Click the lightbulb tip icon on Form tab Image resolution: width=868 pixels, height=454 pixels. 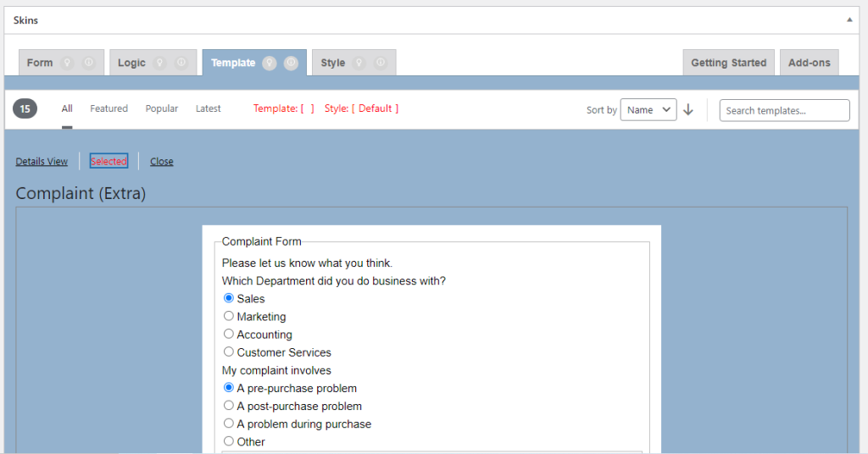coord(68,63)
